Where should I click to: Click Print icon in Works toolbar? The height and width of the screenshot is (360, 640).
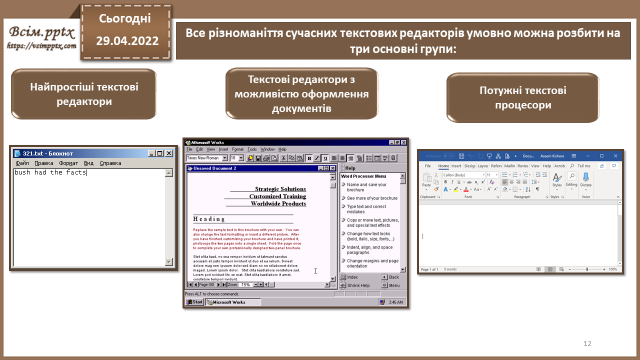[x=266, y=158]
